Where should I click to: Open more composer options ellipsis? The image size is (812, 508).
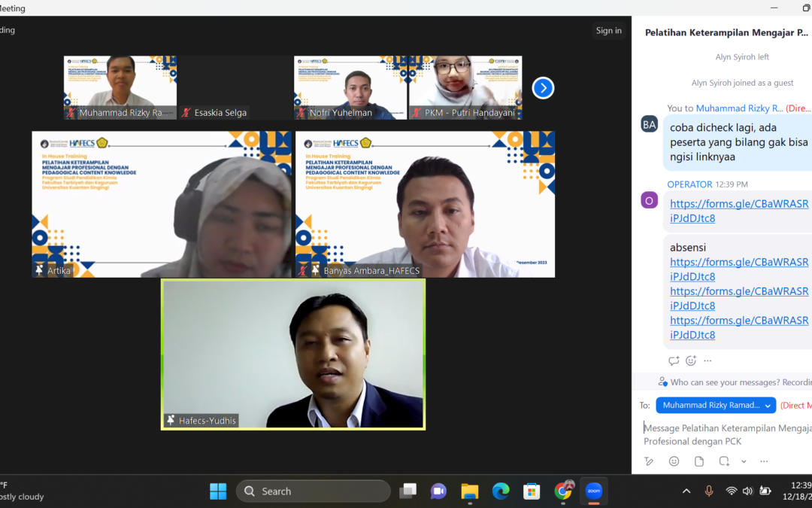point(764,461)
